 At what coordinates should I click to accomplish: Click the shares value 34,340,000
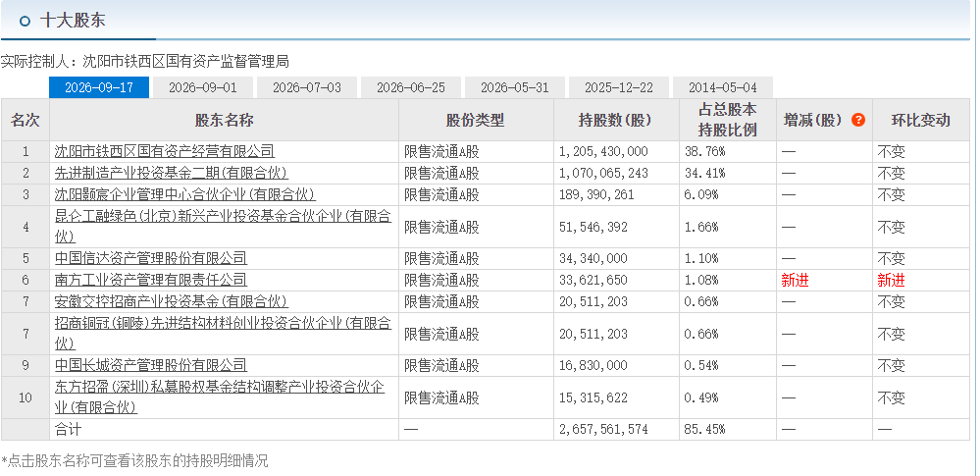[593, 258]
